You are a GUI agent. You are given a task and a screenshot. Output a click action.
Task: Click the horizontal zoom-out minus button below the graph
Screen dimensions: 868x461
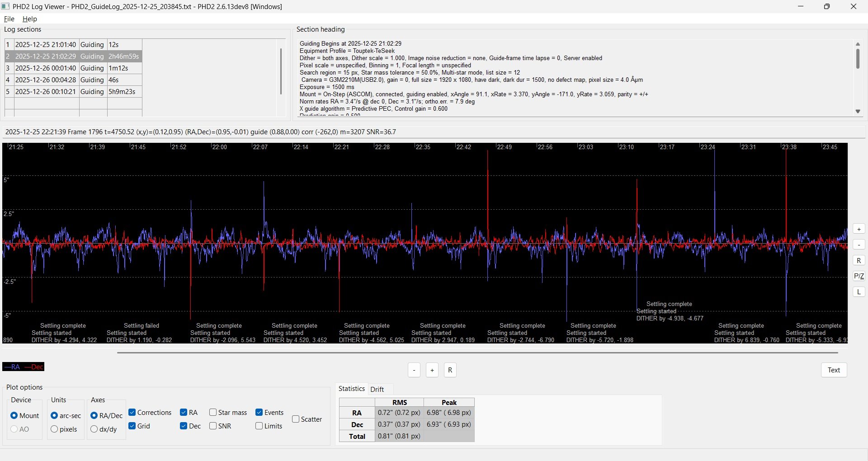pyautogui.click(x=414, y=370)
